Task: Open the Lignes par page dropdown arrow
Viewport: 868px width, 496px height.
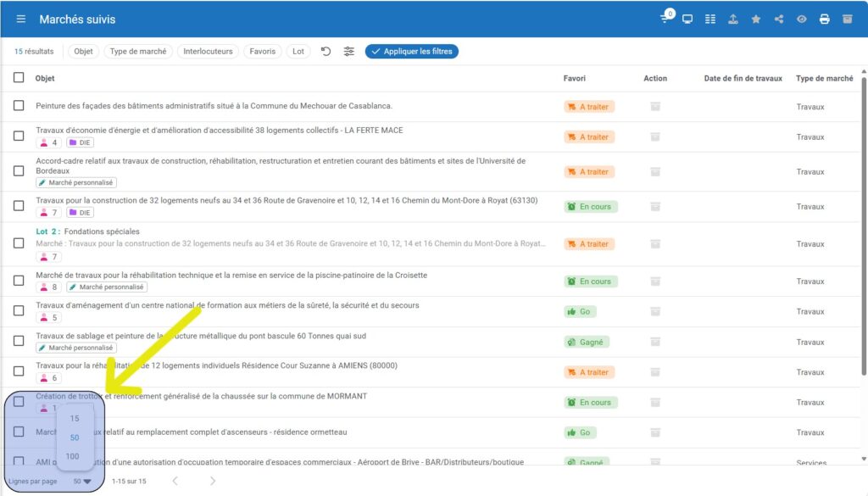Action: [x=86, y=481]
